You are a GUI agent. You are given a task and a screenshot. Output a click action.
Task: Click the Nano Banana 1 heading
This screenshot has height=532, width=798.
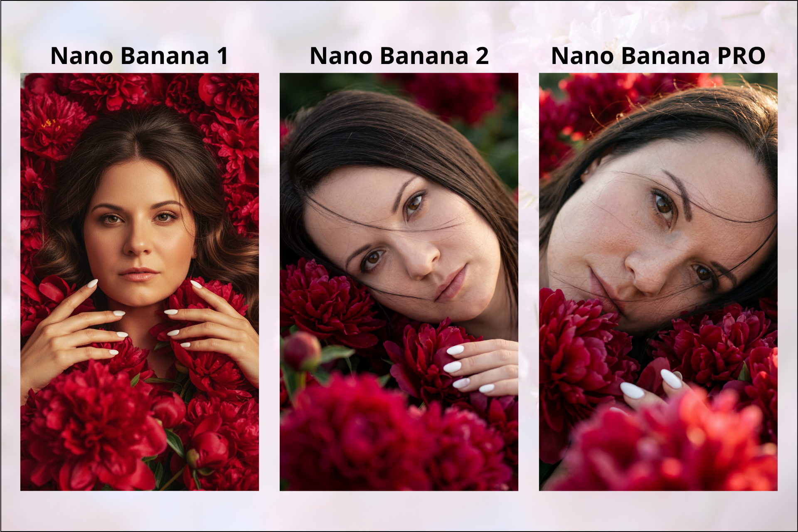(x=139, y=56)
